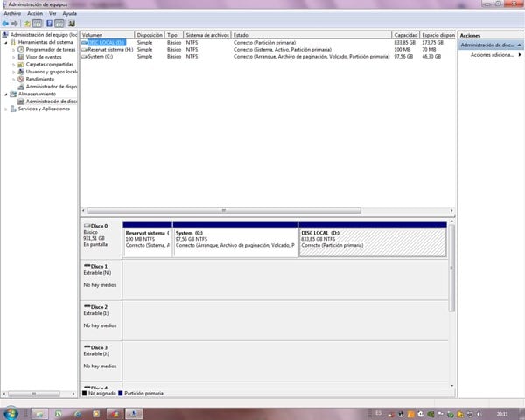Select the Programador de tareas clock icon
Image resolution: width=525 pixels, height=420 pixels.
click(21, 50)
